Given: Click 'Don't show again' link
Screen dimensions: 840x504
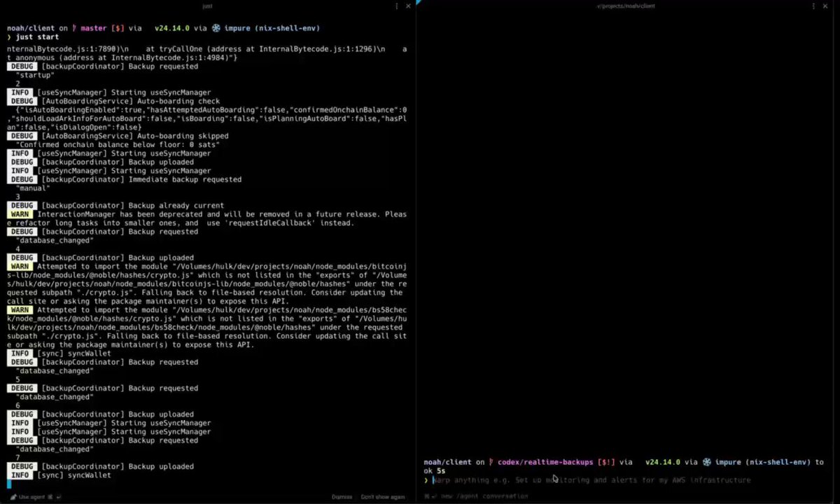Looking at the screenshot, I should point(383,497).
